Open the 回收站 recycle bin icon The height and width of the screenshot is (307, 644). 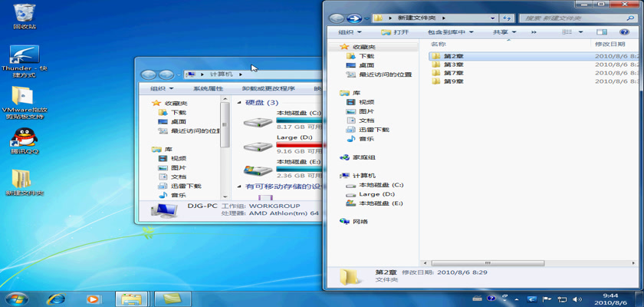coord(25,13)
